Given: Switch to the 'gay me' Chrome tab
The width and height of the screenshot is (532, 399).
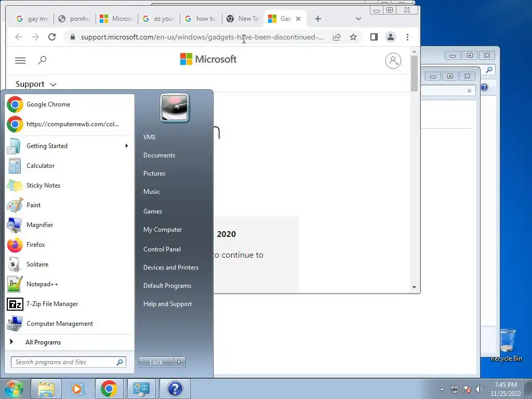Looking at the screenshot, I should pos(32,19).
